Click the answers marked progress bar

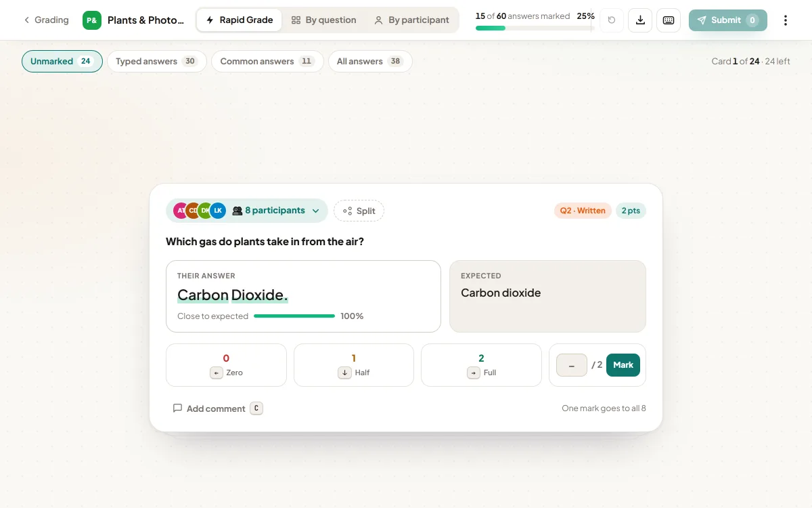click(x=535, y=28)
